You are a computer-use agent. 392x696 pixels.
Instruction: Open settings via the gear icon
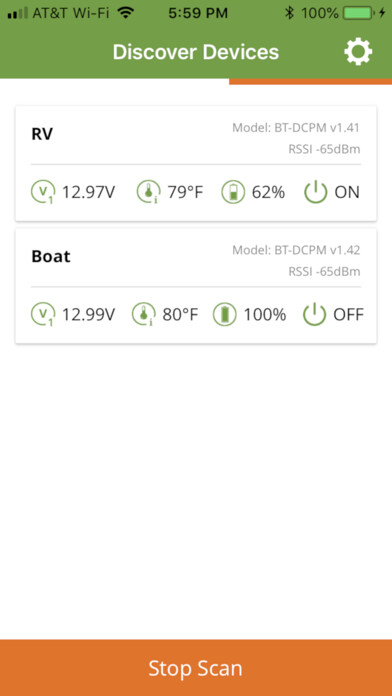pyautogui.click(x=358, y=52)
